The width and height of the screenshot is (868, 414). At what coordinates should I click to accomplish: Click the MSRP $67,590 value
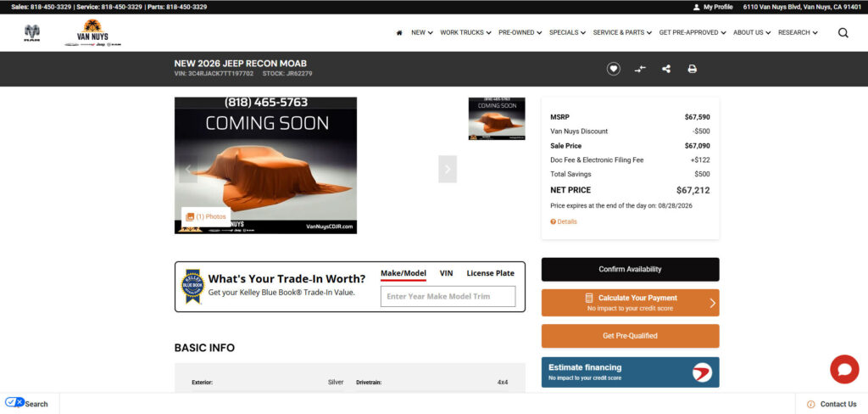tap(697, 117)
